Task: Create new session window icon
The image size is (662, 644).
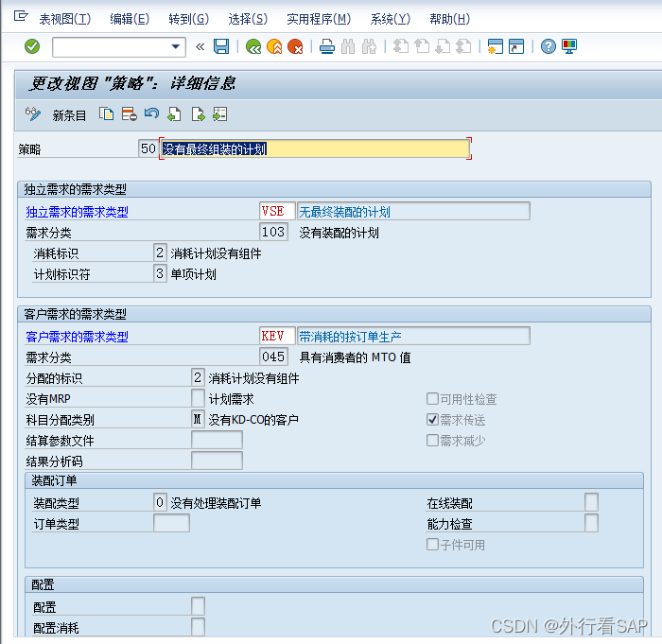Action: [x=496, y=46]
